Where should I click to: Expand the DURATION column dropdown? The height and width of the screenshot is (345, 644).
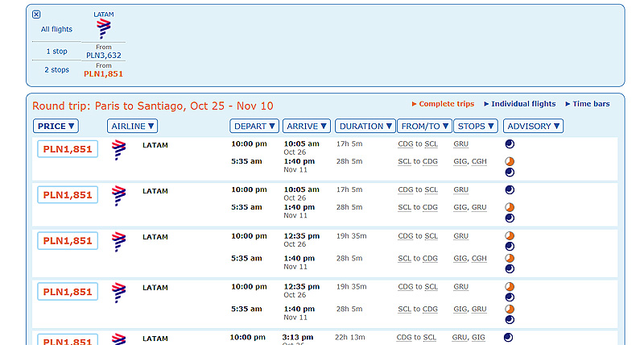(x=365, y=127)
